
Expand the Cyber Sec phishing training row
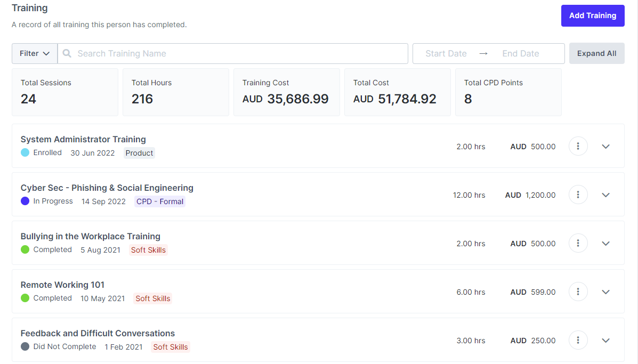pos(605,195)
